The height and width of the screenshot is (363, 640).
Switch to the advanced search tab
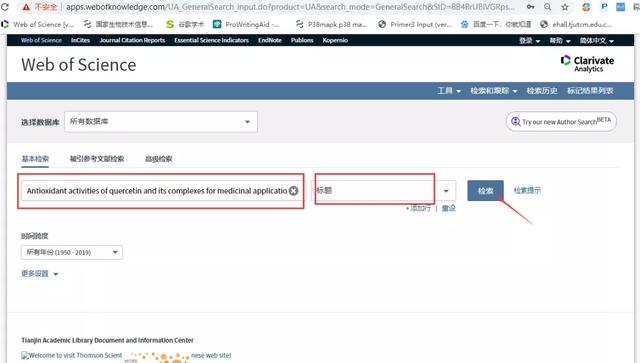[159, 159]
